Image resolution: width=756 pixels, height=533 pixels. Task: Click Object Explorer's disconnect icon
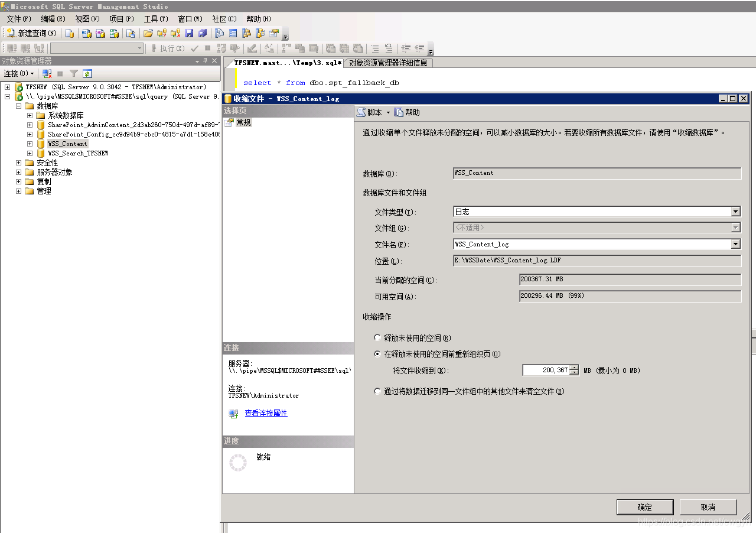47,74
